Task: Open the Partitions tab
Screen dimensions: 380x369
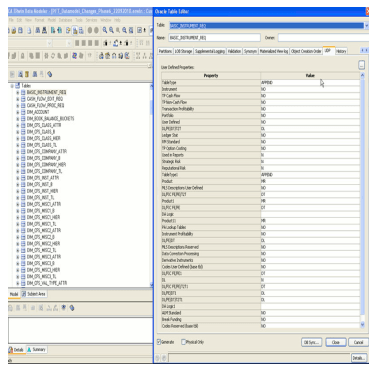Action: point(165,51)
